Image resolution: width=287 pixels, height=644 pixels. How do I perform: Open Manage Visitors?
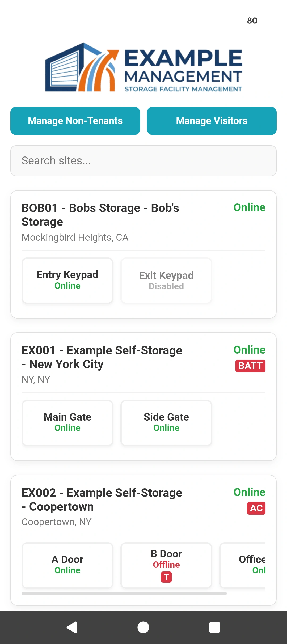point(212,121)
